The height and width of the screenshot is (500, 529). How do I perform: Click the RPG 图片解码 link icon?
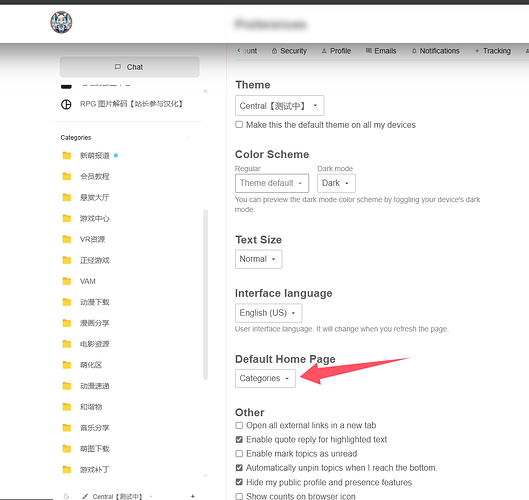click(66, 104)
